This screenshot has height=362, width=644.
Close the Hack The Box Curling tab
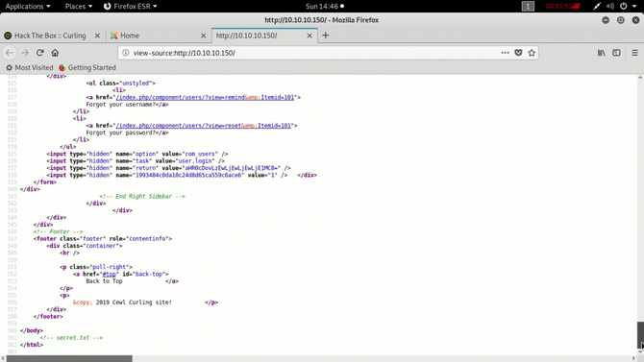(97, 36)
